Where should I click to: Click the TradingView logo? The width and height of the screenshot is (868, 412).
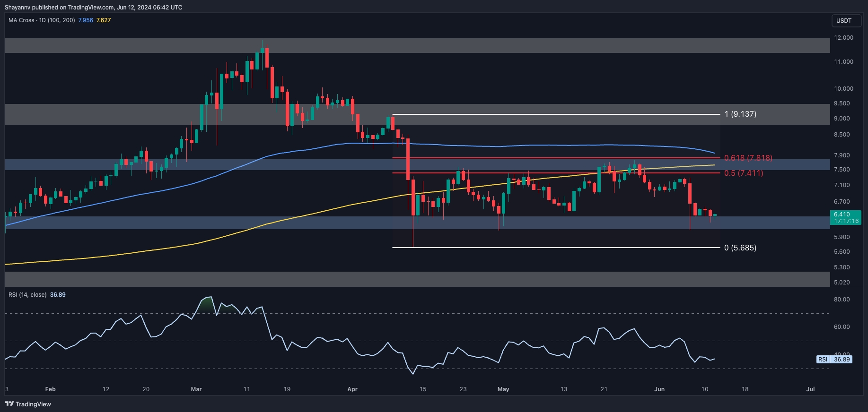[x=28, y=404]
